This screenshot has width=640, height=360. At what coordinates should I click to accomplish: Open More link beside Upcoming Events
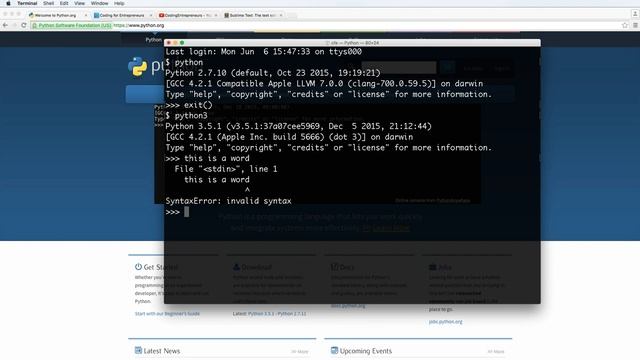[496, 351]
